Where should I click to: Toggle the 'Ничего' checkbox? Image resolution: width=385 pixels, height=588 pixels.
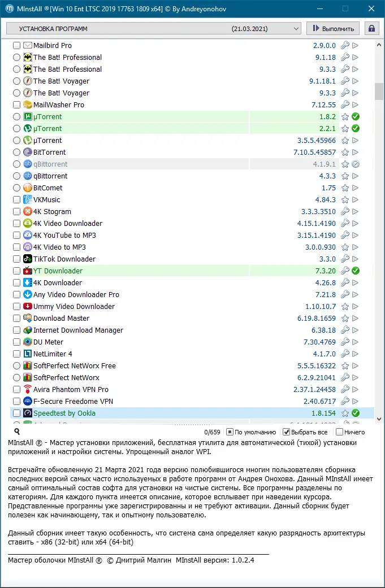point(339,432)
